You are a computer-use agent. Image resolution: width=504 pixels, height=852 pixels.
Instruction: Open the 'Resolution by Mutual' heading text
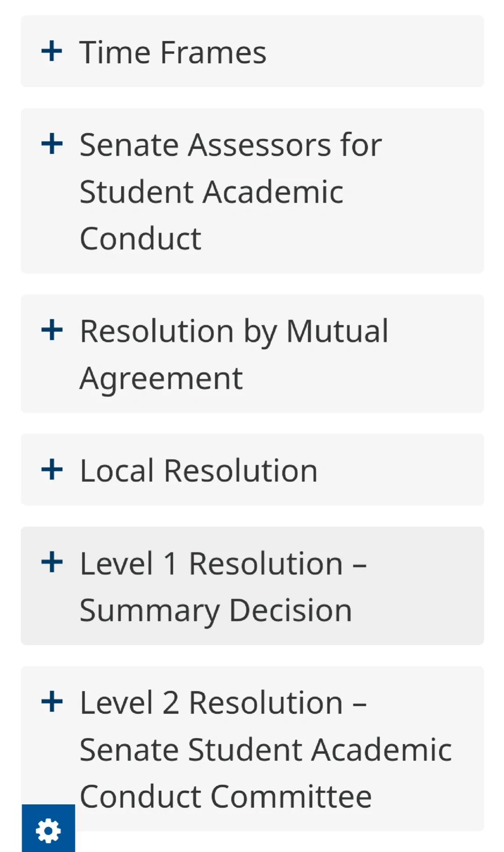coord(234,332)
